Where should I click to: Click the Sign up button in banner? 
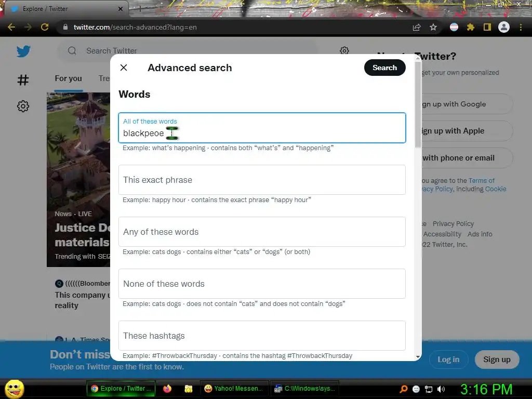pos(497,360)
